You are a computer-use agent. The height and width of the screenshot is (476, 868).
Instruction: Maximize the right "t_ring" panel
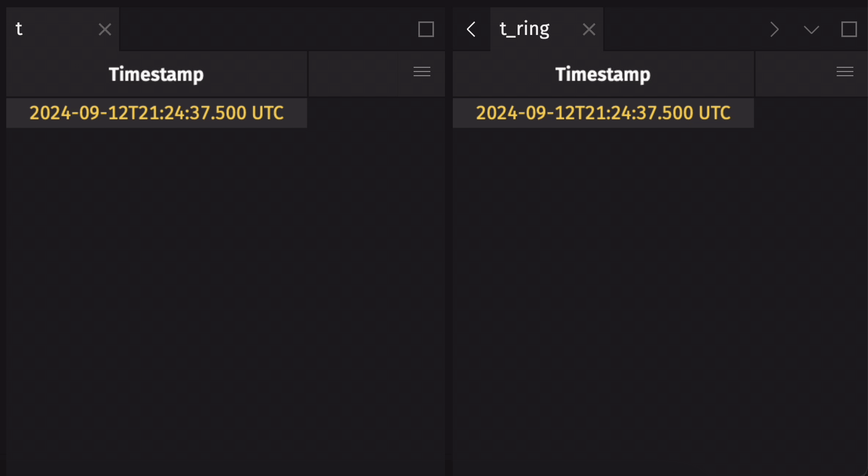pos(849,30)
